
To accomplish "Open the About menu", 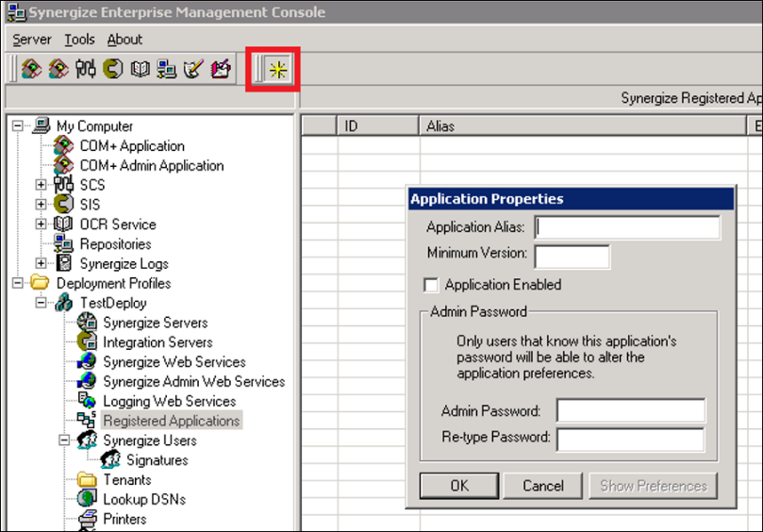I will tap(124, 40).
